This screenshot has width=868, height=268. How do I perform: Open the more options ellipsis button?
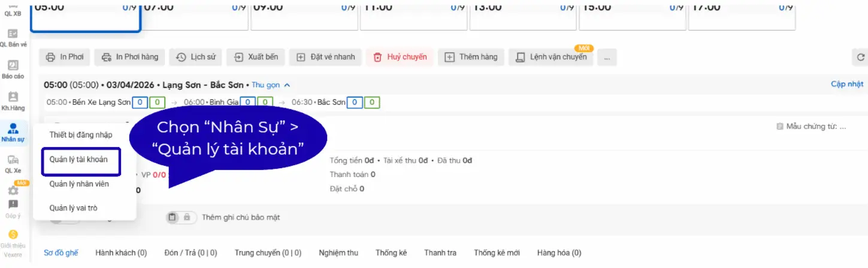tap(607, 57)
